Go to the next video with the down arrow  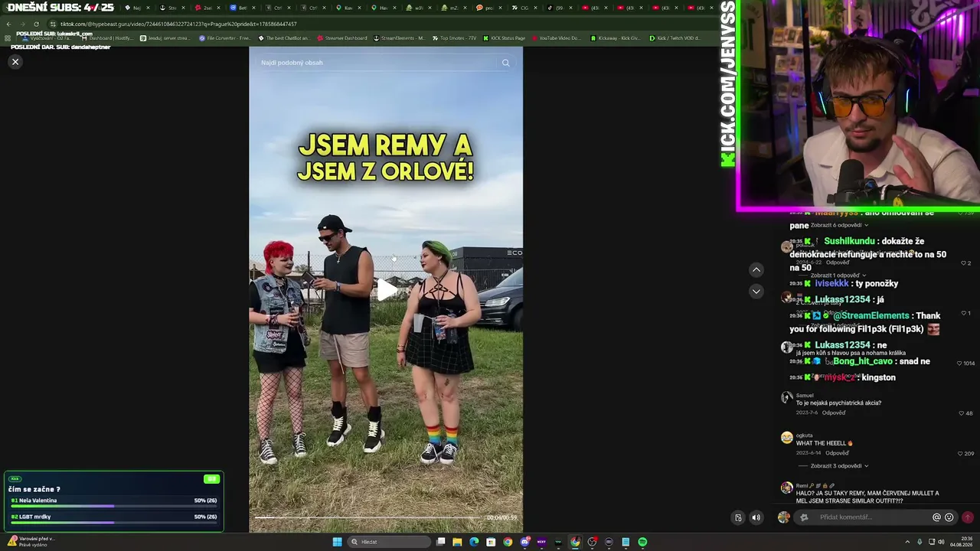pos(756,291)
